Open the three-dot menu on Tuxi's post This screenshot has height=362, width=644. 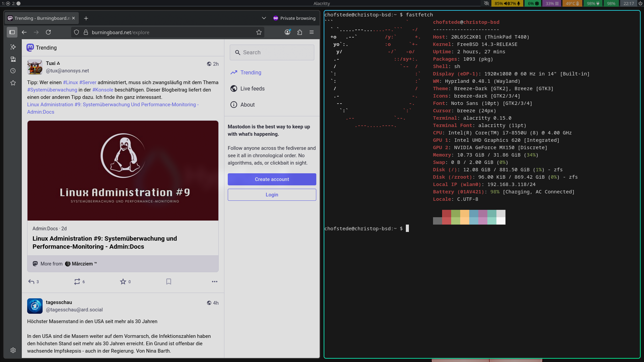click(x=215, y=282)
